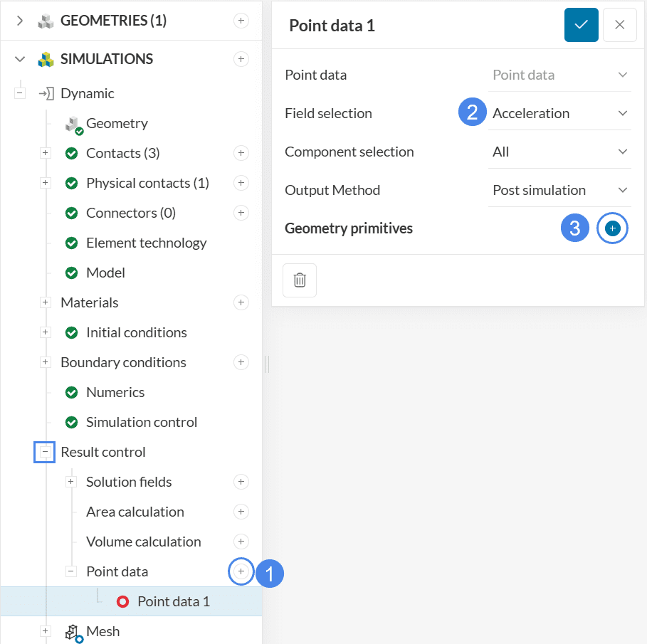This screenshot has width=647, height=644.
Task: Open the Output Method dropdown
Action: point(559,190)
